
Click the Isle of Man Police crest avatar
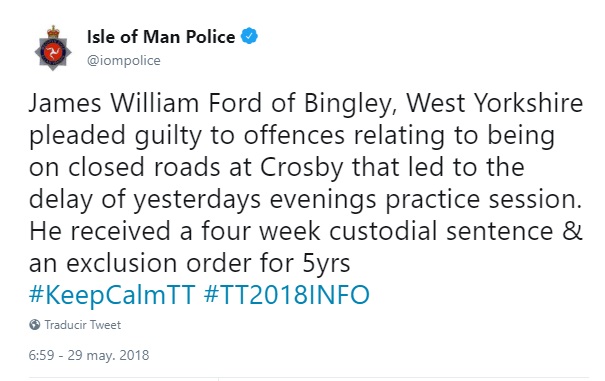pyautogui.click(x=53, y=48)
